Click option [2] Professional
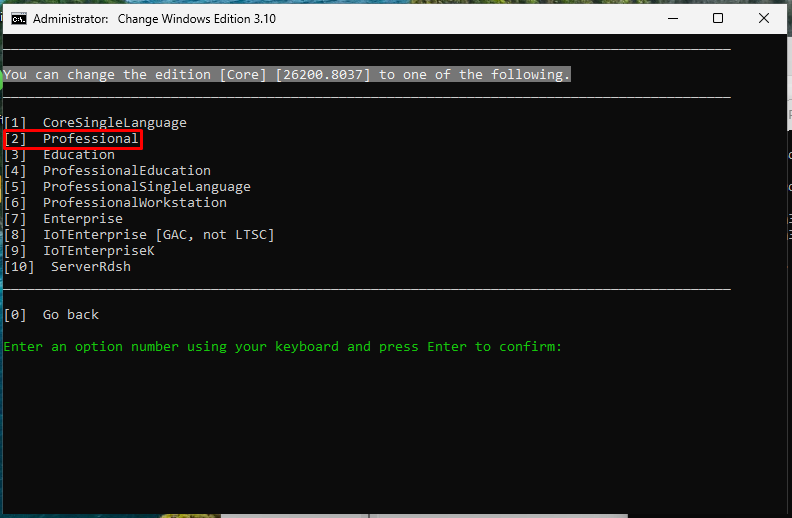Image resolution: width=792 pixels, height=518 pixels. coord(71,139)
